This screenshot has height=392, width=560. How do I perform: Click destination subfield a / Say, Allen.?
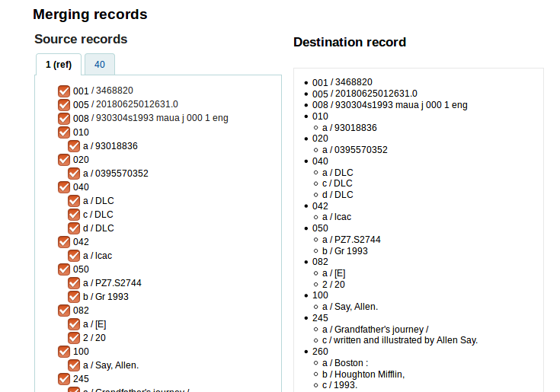coord(350,307)
